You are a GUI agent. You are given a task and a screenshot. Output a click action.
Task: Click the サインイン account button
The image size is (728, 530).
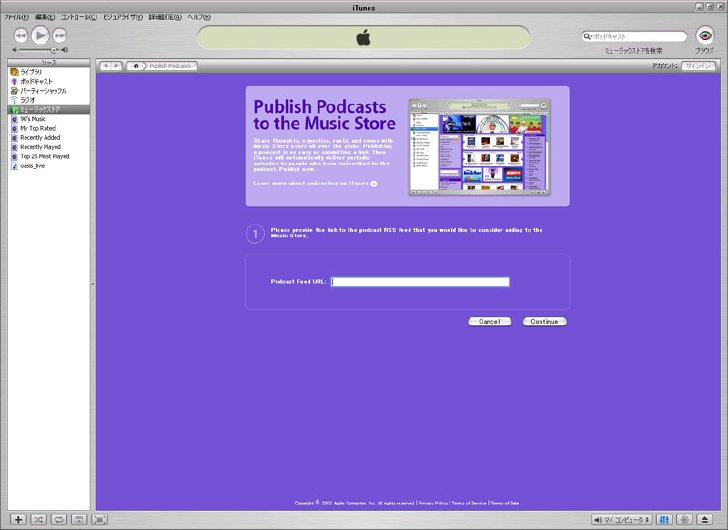[698, 66]
